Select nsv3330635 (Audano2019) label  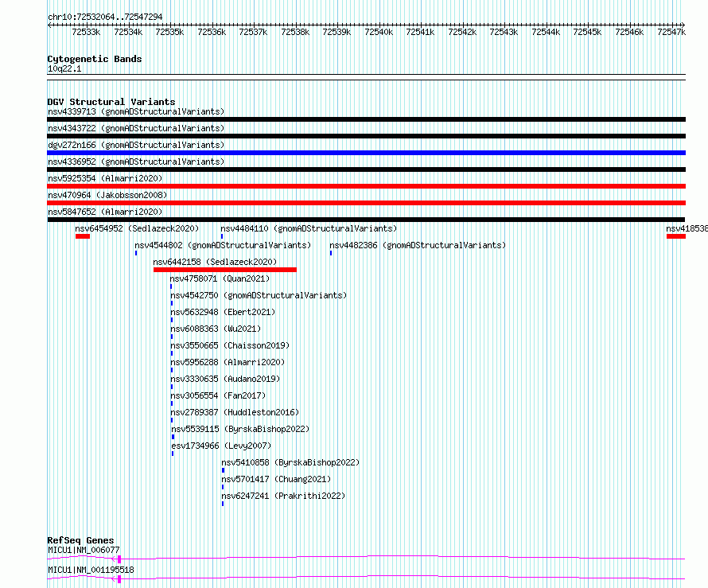tap(225, 379)
